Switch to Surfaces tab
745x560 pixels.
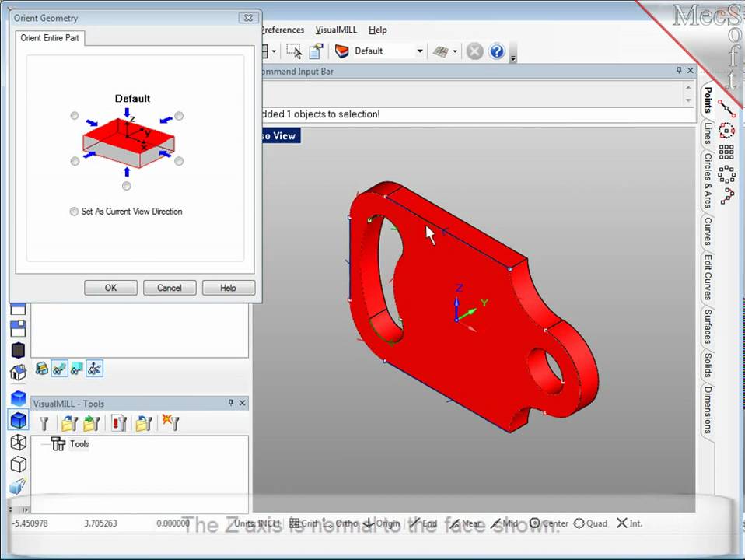point(708,327)
